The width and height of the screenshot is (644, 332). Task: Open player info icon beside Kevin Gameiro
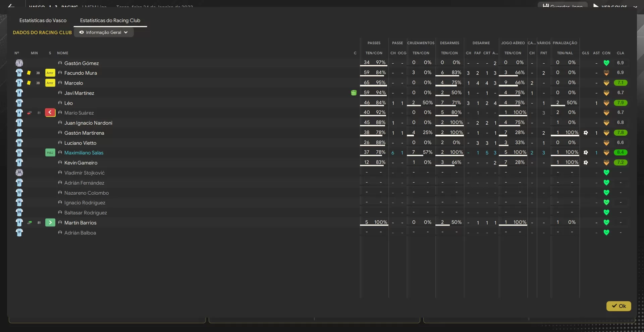tap(60, 162)
